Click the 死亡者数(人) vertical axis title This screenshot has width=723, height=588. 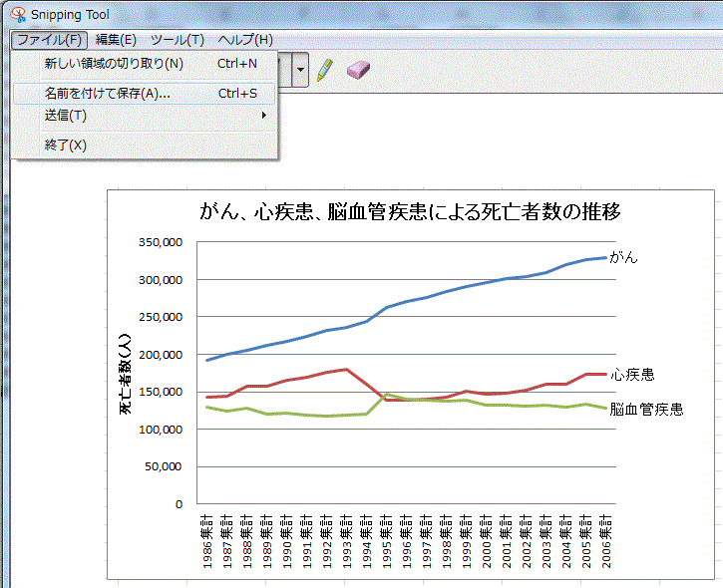pyautogui.click(x=126, y=375)
